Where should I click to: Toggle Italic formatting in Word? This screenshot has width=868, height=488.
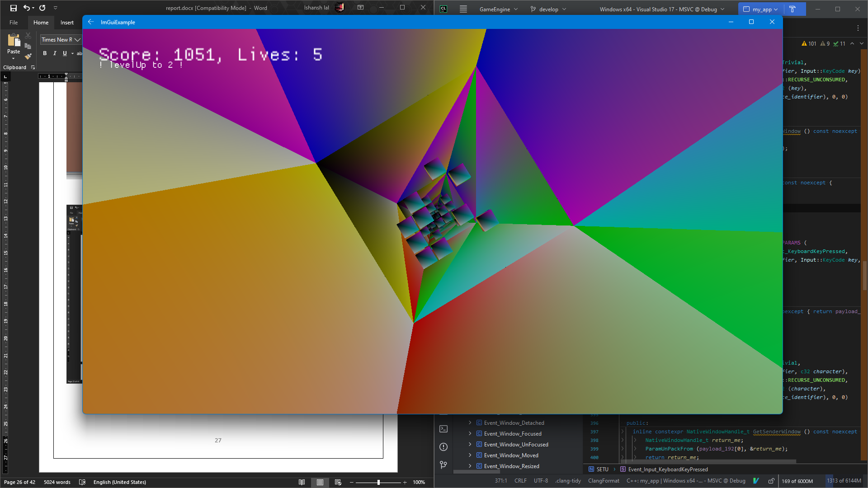click(55, 53)
